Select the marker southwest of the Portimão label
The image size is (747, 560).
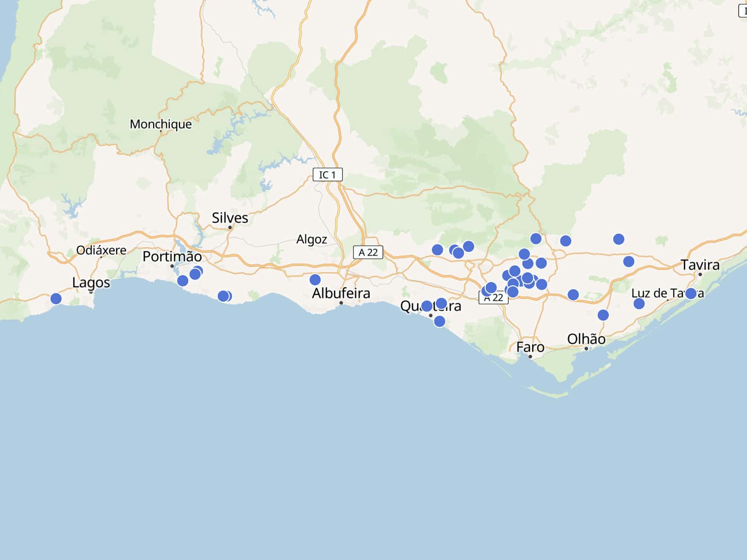pos(183,280)
